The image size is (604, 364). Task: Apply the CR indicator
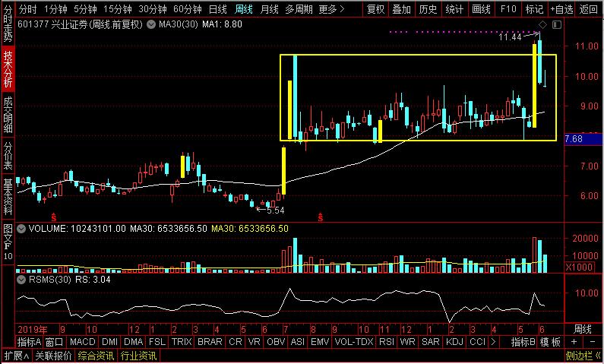click(x=236, y=342)
